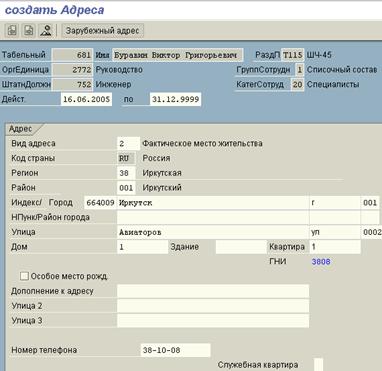Click the Дополнение к адресу field
Screen dimensions: 382x371
[213, 291]
